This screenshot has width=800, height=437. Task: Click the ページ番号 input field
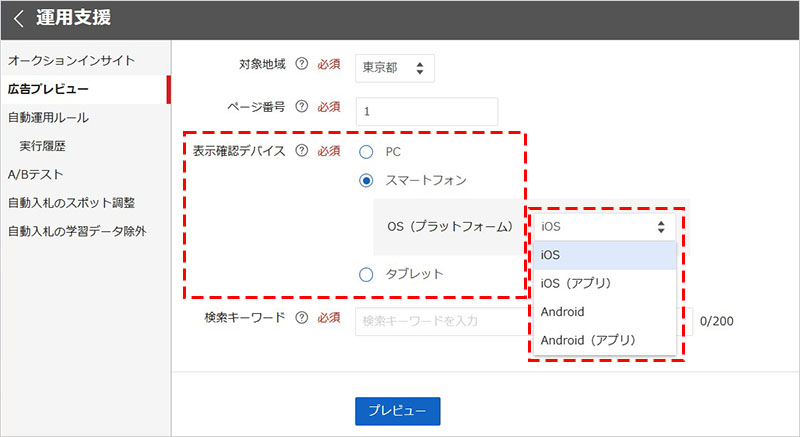pyautogui.click(x=426, y=111)
